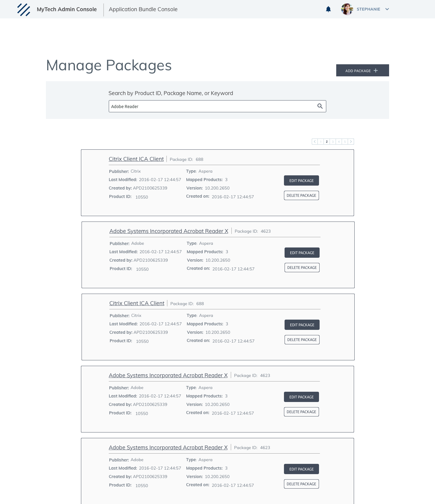
Task: Jump to results page 1
Action: coord(321,142)
